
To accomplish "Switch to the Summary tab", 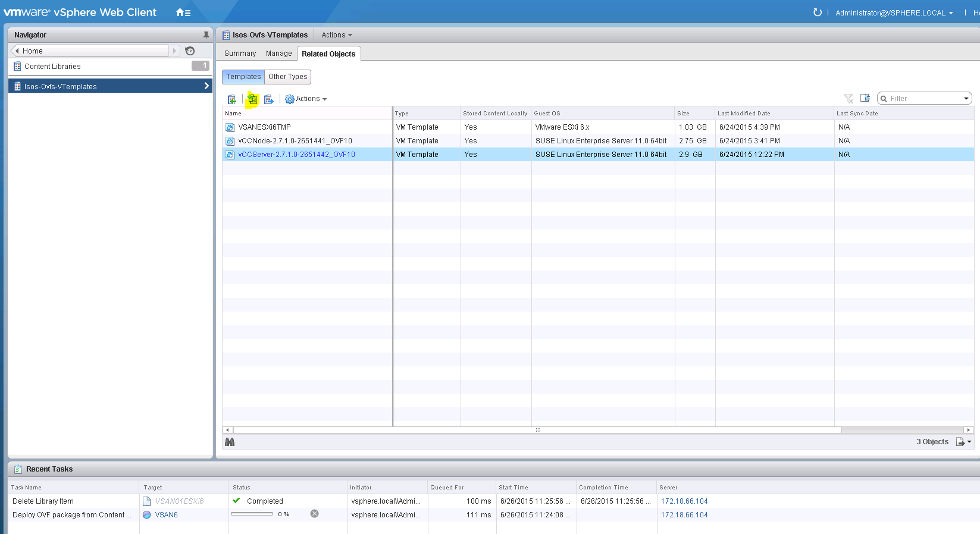I will (x=240, y=54).
